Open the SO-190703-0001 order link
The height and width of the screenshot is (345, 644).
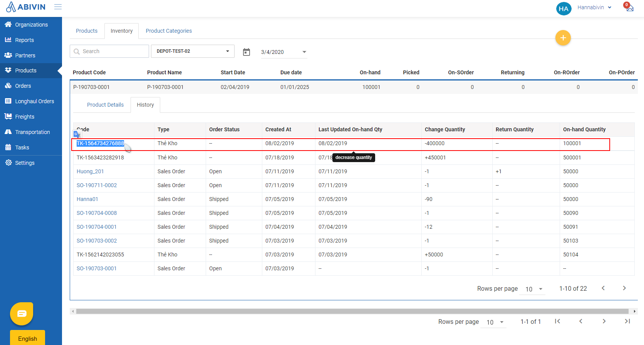[97, 268]
